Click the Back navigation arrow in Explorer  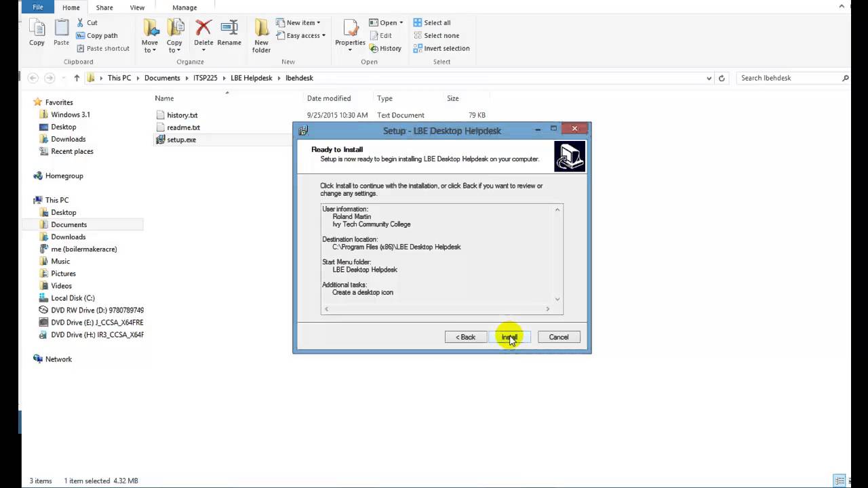tap(33, 78)
